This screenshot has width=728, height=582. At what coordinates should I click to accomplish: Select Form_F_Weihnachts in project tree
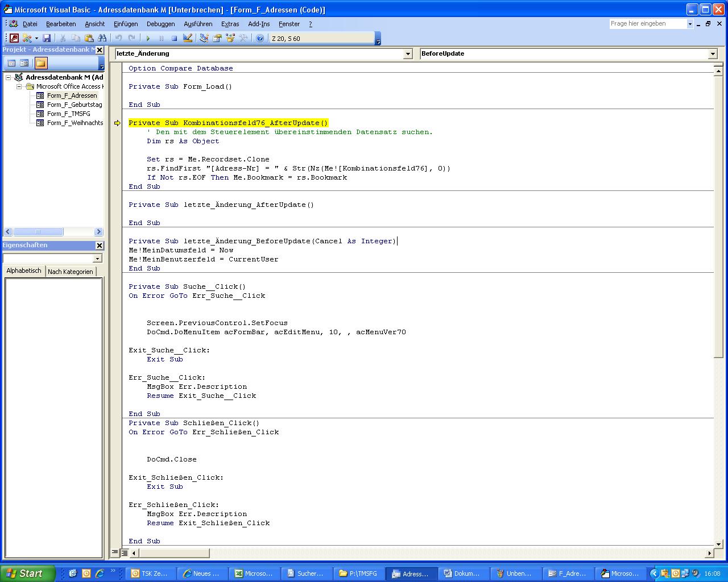(75, 123)
